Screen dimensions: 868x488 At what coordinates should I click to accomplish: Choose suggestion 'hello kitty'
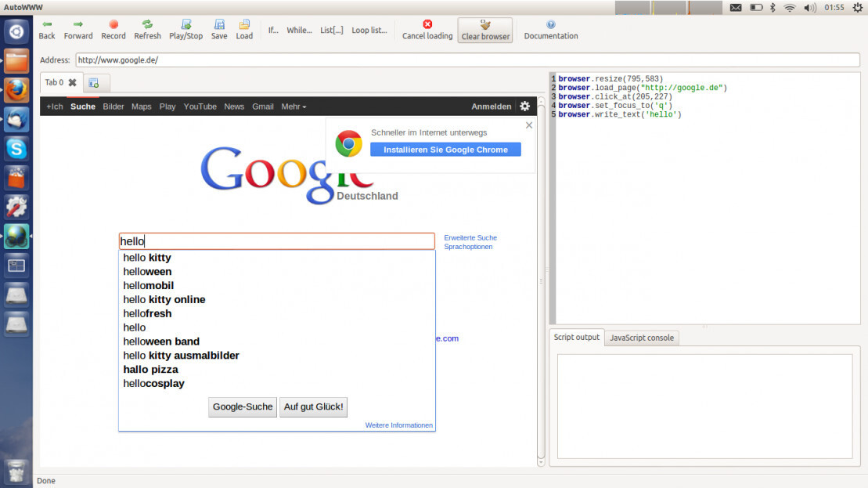pyautogui.click(x=277, y=258)
